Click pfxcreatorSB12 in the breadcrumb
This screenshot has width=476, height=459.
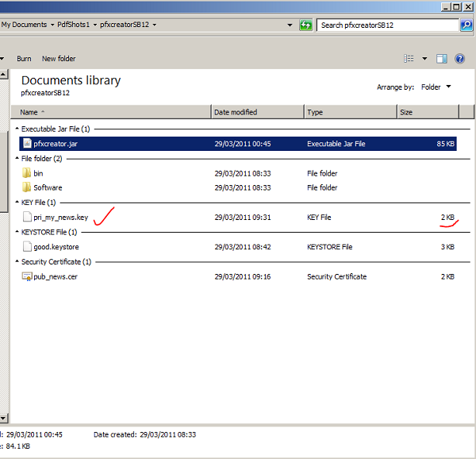pos(125,25)
